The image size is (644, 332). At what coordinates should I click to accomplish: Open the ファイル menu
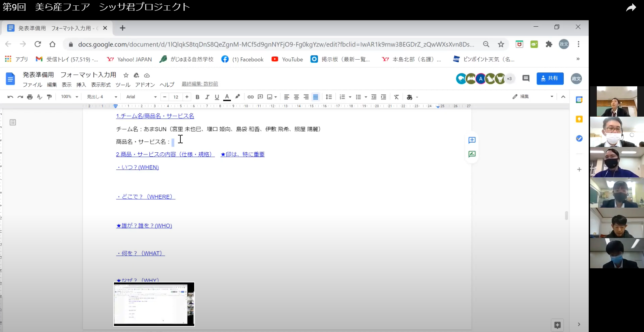coord(32,85)
